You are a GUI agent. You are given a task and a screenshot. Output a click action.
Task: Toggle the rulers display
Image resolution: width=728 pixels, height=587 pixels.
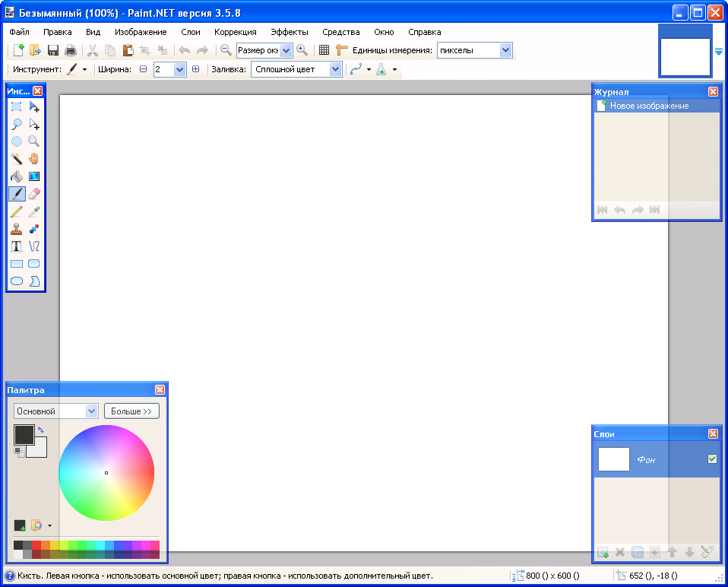click(x=342, y=51)
